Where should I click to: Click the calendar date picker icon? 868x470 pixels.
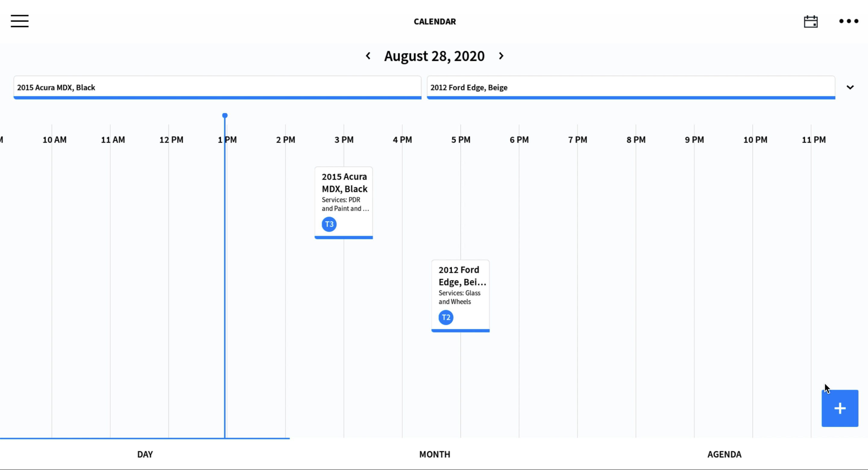coord(810,22)
